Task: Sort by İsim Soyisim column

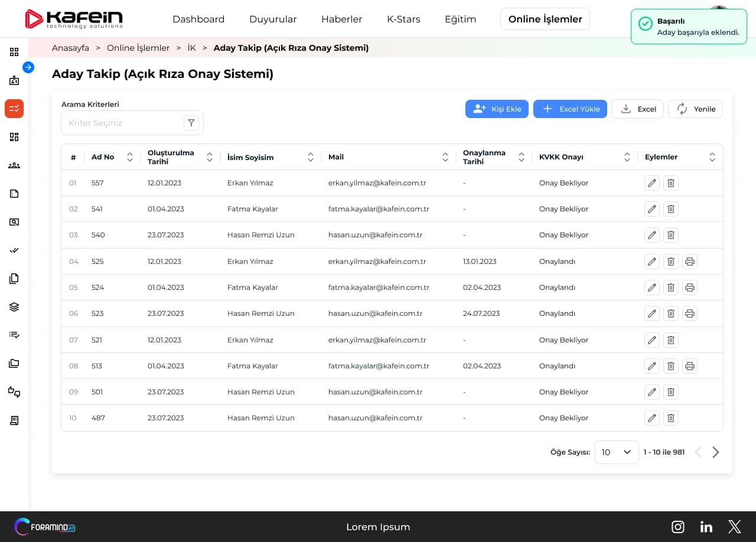Action: tap(311, 157)
